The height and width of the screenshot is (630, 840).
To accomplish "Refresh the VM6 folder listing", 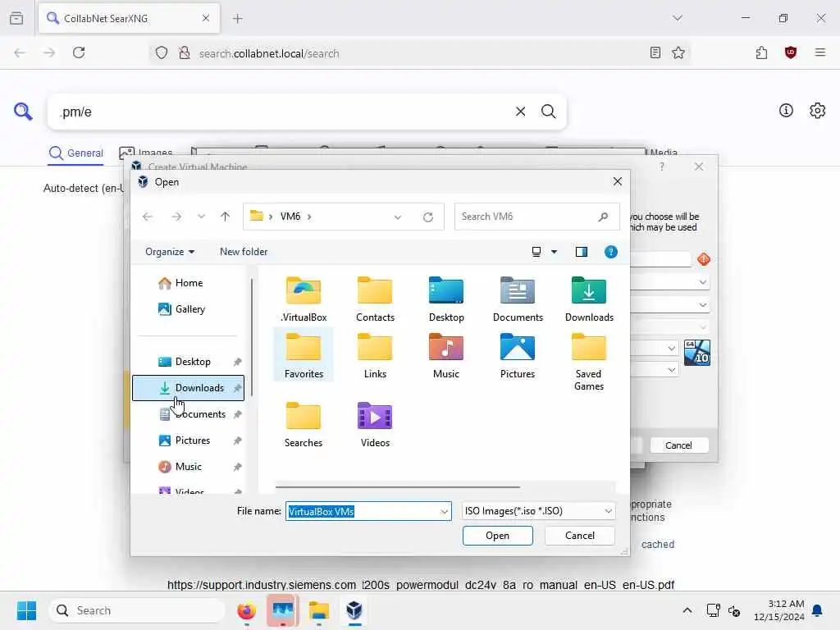I will tap(427, 217).
